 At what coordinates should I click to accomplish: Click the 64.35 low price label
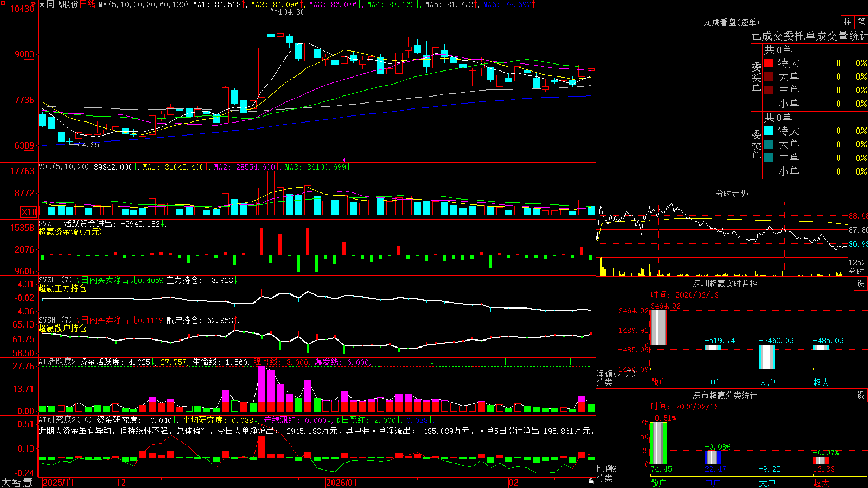[x=88, y=145]
